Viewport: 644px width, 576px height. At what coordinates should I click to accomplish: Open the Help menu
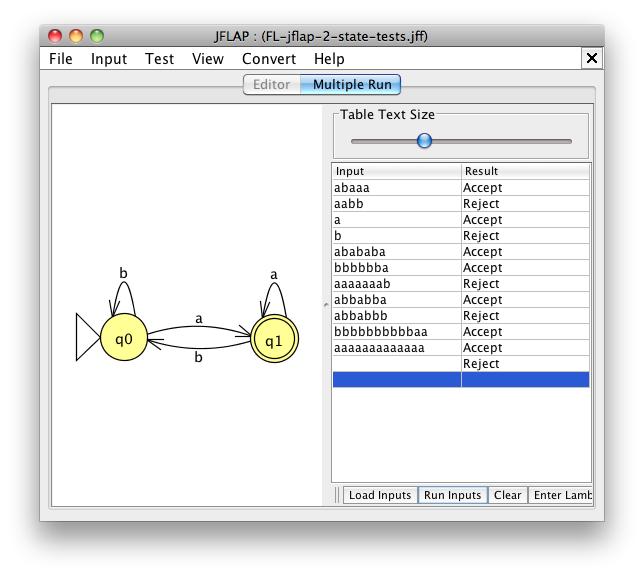[x=329, y=59]
